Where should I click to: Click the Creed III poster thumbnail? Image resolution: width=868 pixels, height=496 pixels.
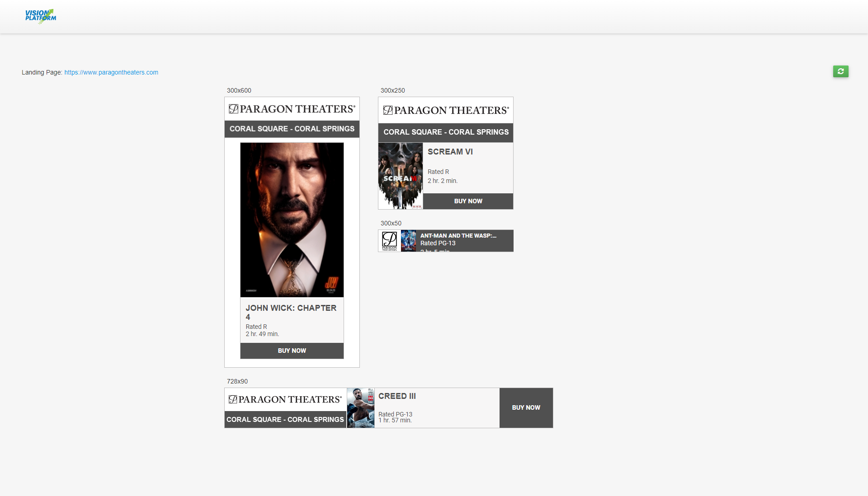(x=360, y=408)
